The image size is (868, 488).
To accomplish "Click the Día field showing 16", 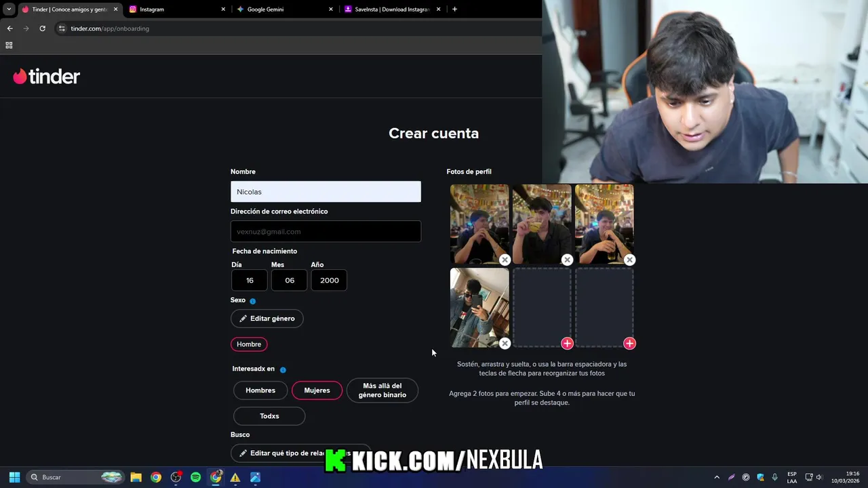I will pyautogui.click(x=250, y=280).
